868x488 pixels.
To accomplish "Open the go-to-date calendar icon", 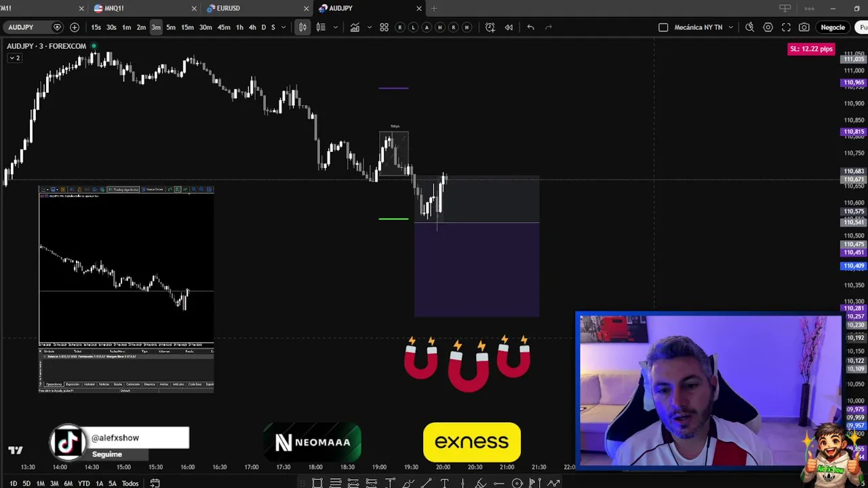I will point(155,483).
